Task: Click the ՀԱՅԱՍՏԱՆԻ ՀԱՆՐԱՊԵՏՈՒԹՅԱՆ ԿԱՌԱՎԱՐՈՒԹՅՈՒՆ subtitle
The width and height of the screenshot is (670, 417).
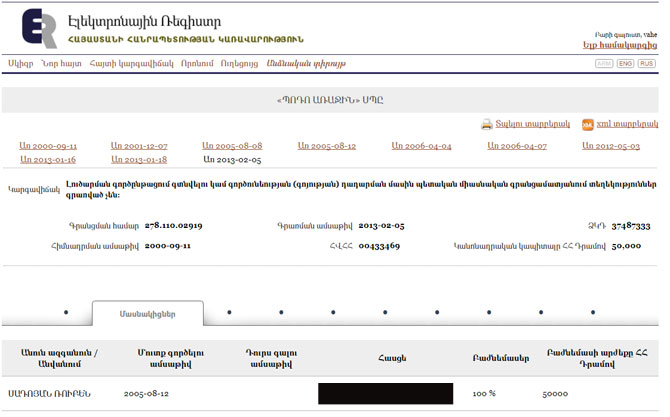Action: (186, 40)
